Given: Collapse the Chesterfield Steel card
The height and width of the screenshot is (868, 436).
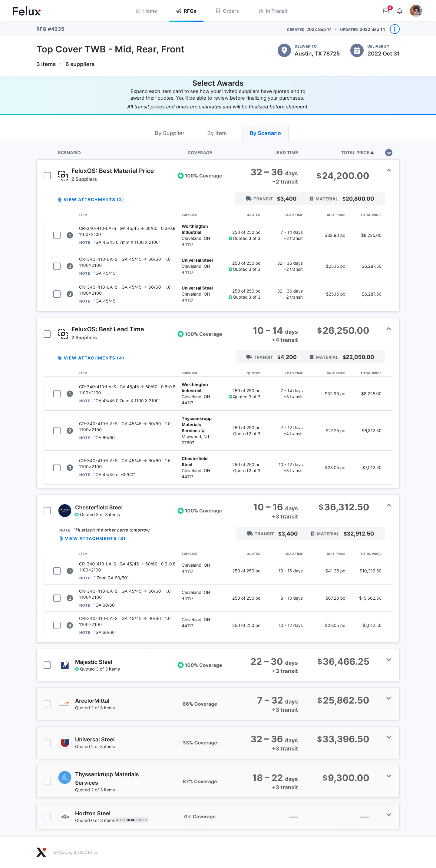Looking at the screenshot, I should click(x=388, y=505).
